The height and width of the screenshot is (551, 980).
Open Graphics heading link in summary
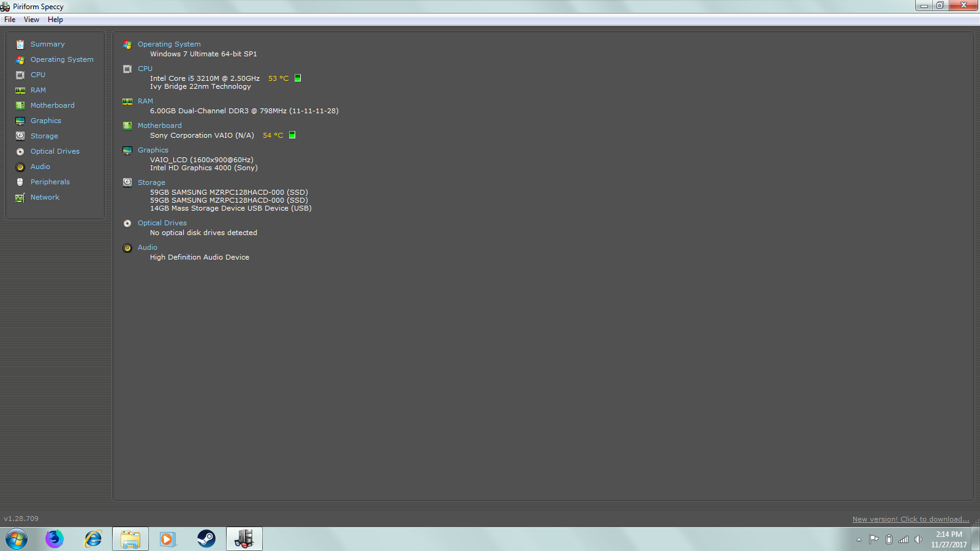tap(153, 150)
